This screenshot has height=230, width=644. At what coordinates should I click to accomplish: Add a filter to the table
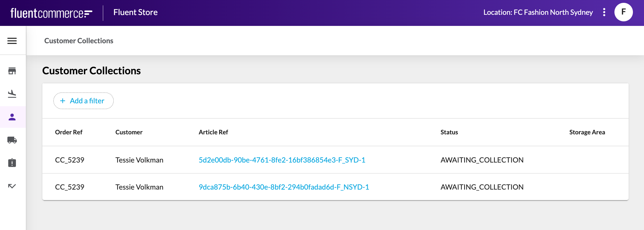click(x=83, y=101)
